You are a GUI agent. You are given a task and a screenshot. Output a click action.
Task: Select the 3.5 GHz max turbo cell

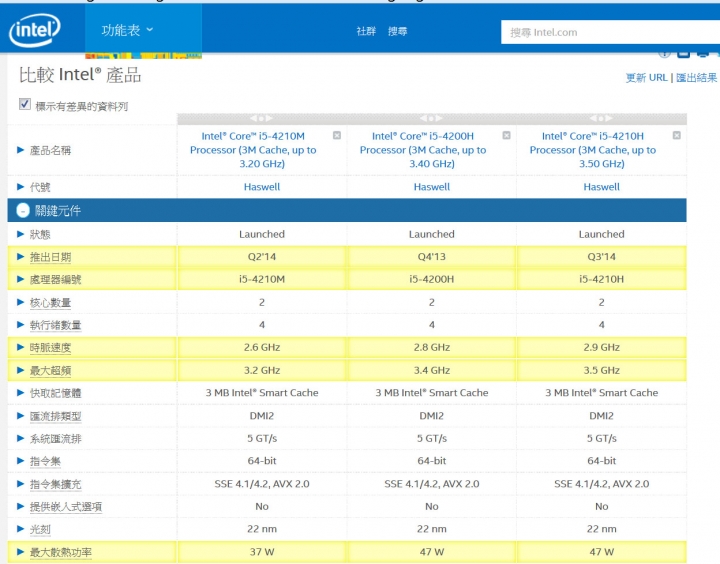(x=602, y=370)
